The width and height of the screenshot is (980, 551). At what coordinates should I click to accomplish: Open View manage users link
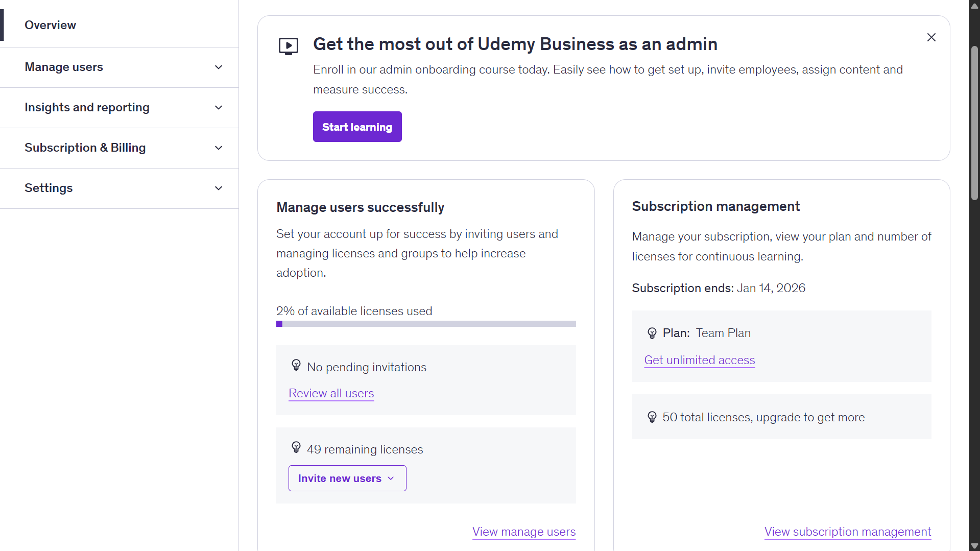(523, 532)
